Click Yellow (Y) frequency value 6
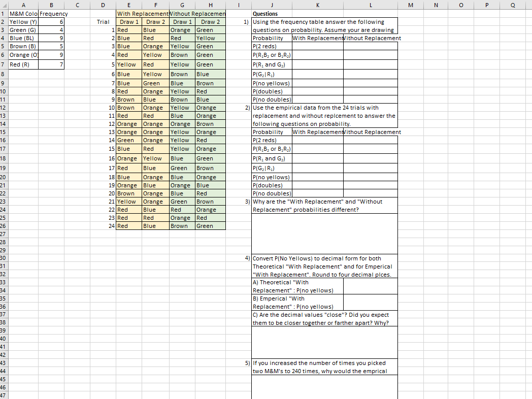The height and width of the screenshot is (399, 532). (51, 22)
